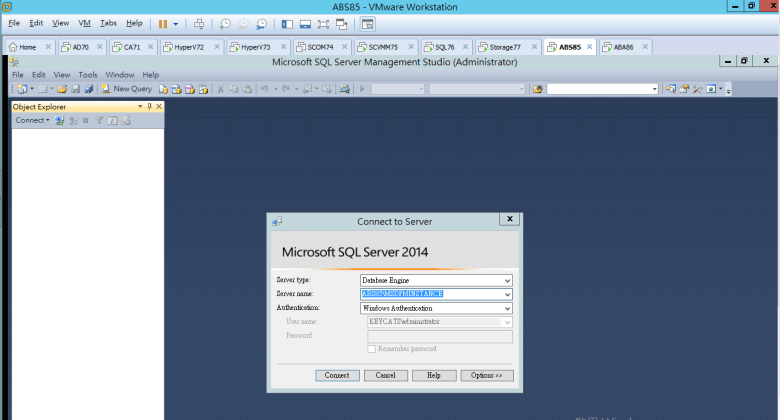Check the Remember password checkbox
The image size is (780, 420).
click(x=372, y=348)
